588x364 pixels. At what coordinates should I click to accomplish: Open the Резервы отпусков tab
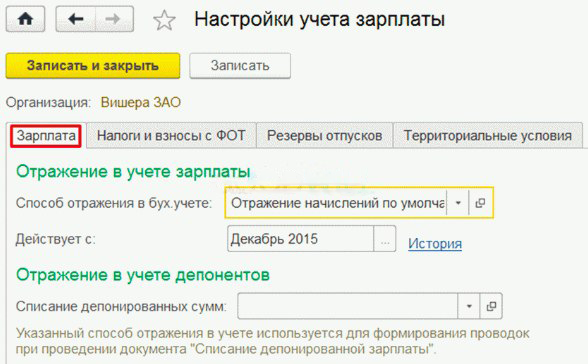[x=324, y=136]
